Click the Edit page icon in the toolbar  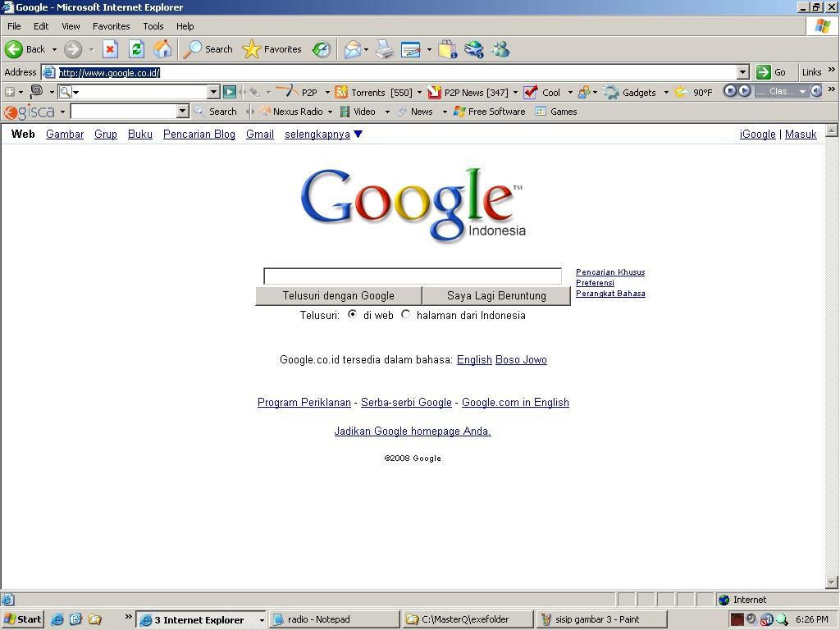click(x=411, y=49)
